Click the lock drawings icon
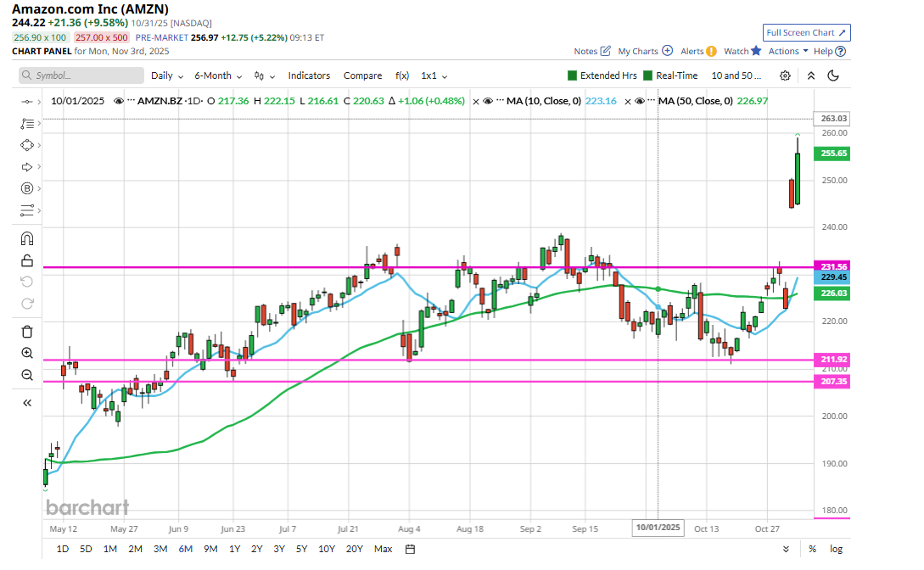 click(x=27, y=260)
